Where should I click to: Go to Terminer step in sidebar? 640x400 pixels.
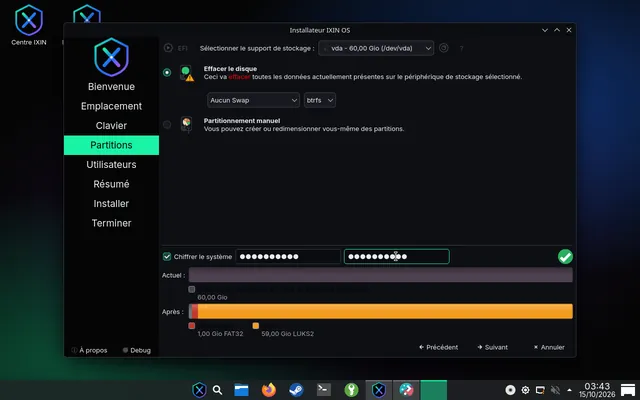(x=111, y=223)
